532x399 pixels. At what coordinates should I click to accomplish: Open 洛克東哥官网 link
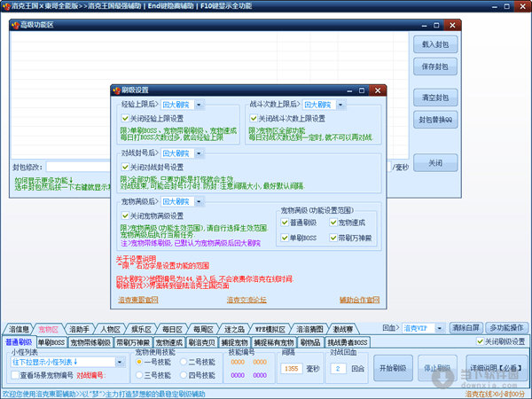138,300
